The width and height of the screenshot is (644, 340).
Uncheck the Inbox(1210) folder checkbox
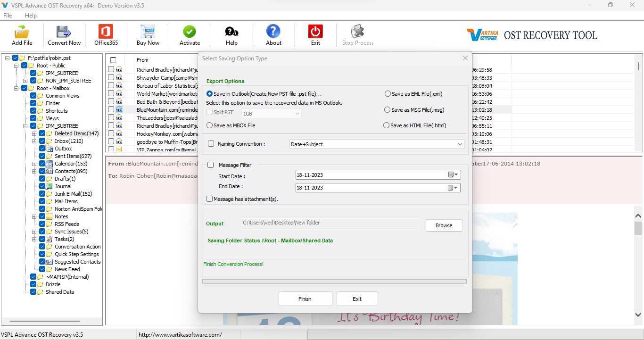point(42,141)
